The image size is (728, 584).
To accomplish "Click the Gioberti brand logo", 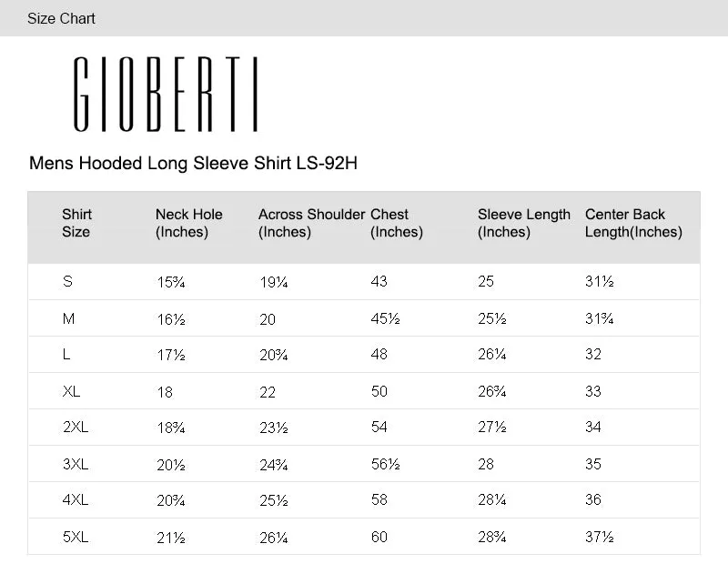I will [166, 95].
